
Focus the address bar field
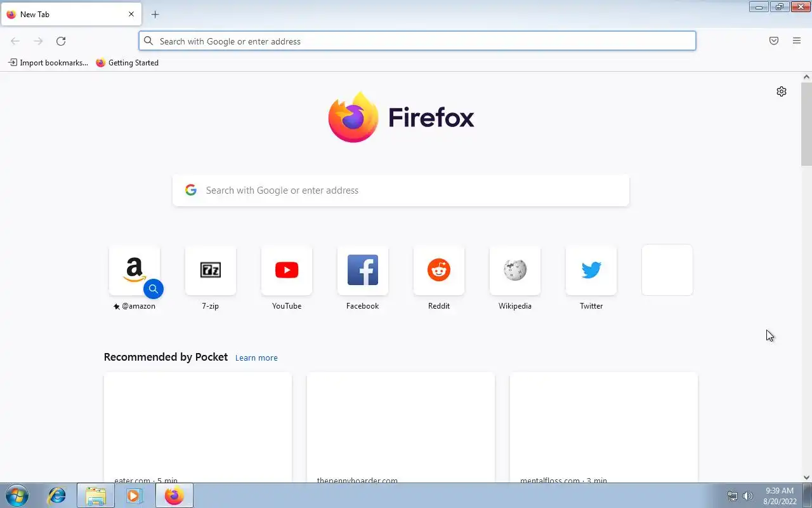pyautogui.click(x=417, y=41)
